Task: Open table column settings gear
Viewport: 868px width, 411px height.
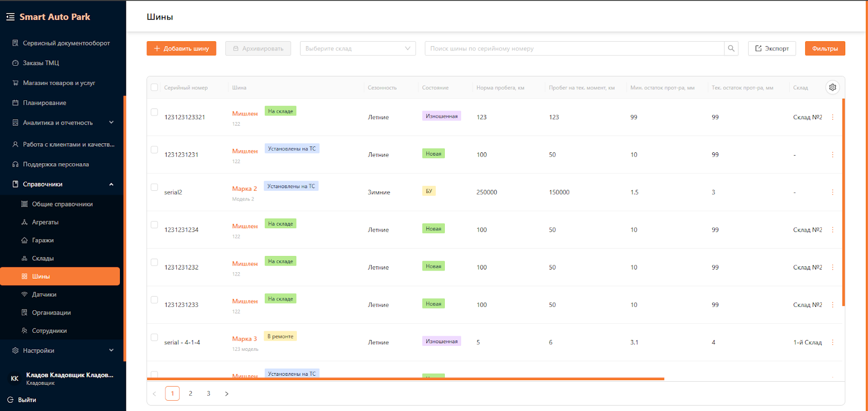Action: pyautogui.click(x=832, y=87)
